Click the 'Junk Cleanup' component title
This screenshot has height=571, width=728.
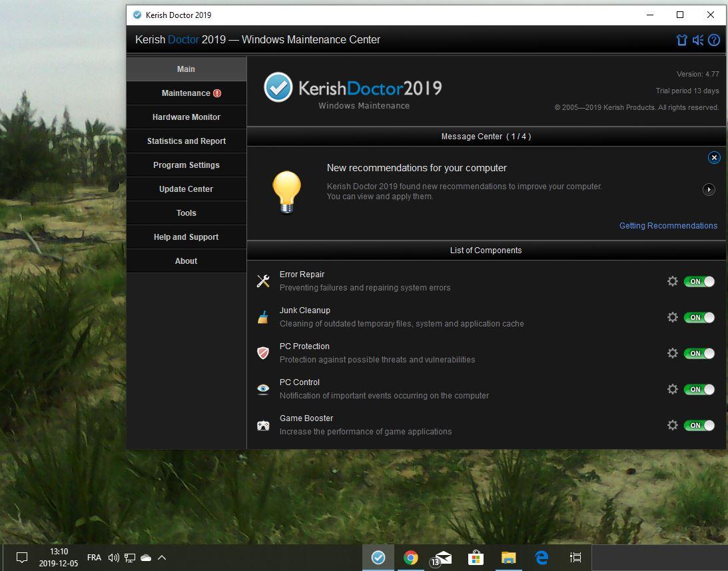click(304, 310)
